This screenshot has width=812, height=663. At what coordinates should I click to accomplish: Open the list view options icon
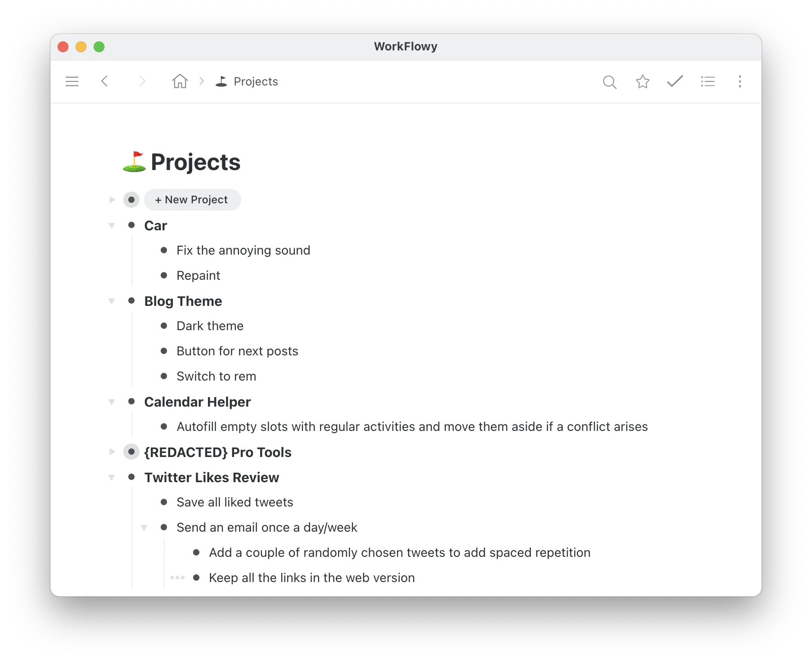[x=708, y=81]
